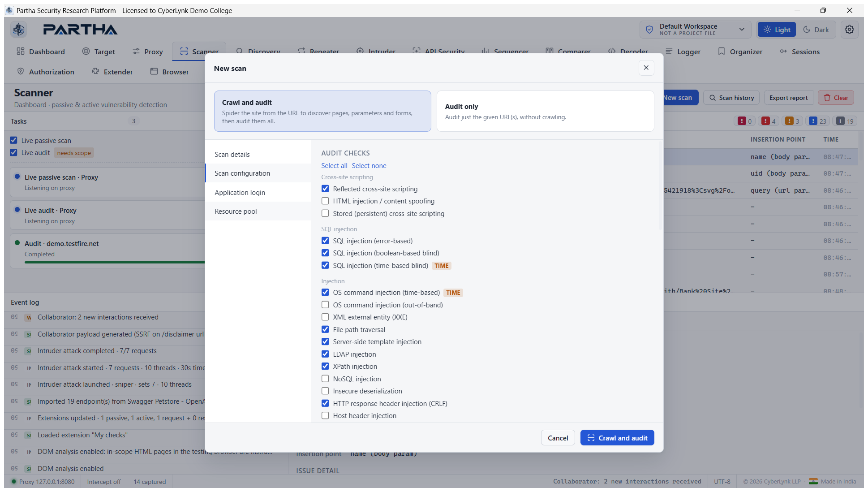Click 'Intercept off' in status bar
Image resolution: width=868 pixels, height=492 pixels.
(104, 482)
